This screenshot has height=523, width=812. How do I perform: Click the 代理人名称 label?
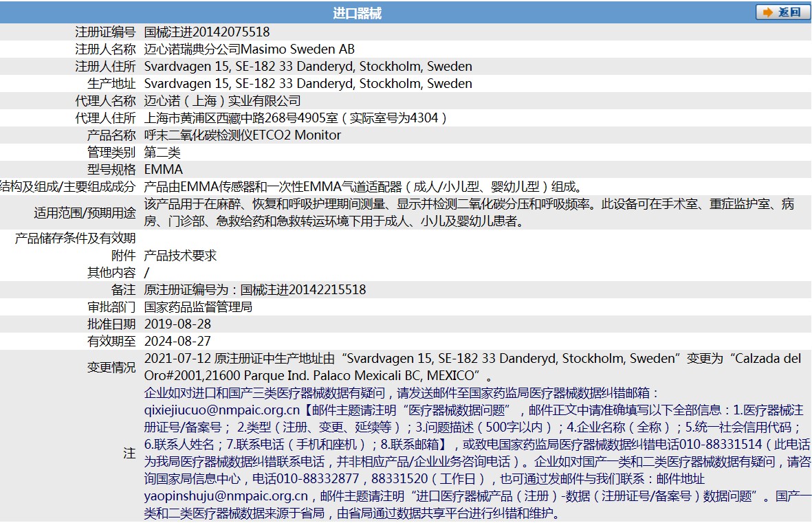click(105, 101)
